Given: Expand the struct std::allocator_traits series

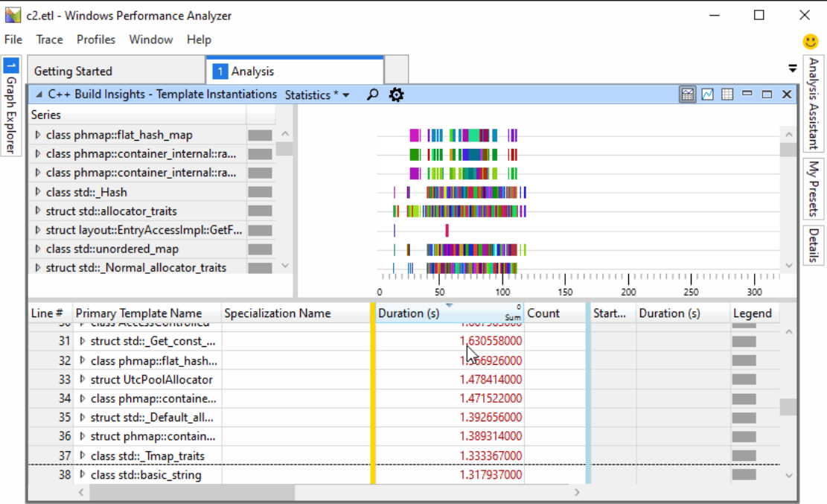Looking at the screenshot, I should (x=37, y=211).
